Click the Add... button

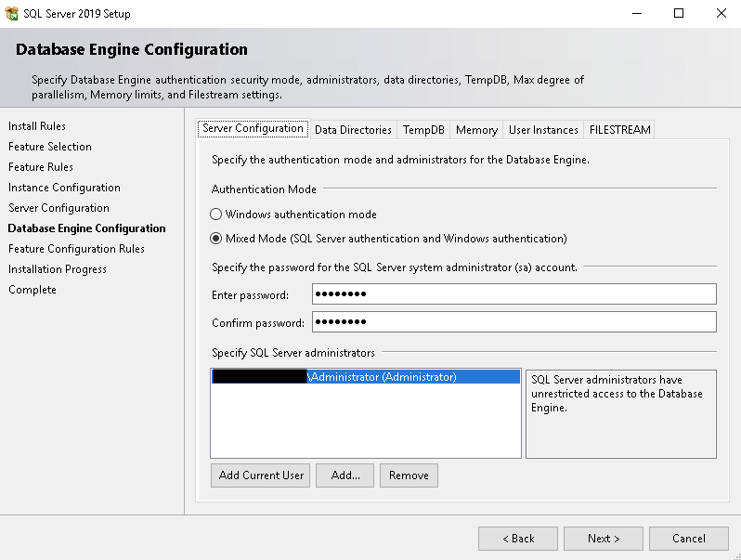pos(345,475)
